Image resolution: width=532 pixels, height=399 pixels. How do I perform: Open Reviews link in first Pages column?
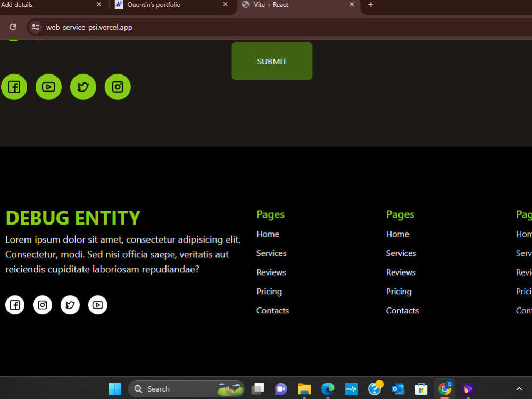pyautogui.click(x=271, y=272)
